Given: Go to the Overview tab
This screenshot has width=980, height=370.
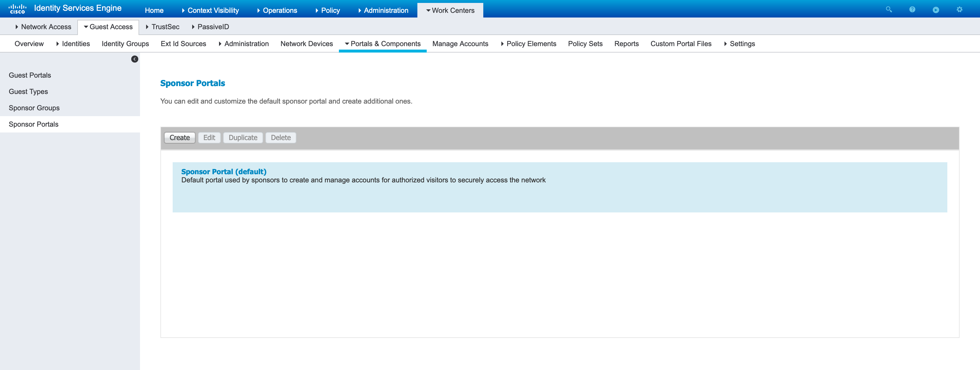Looking at the screenshot, I should (29, 44).
